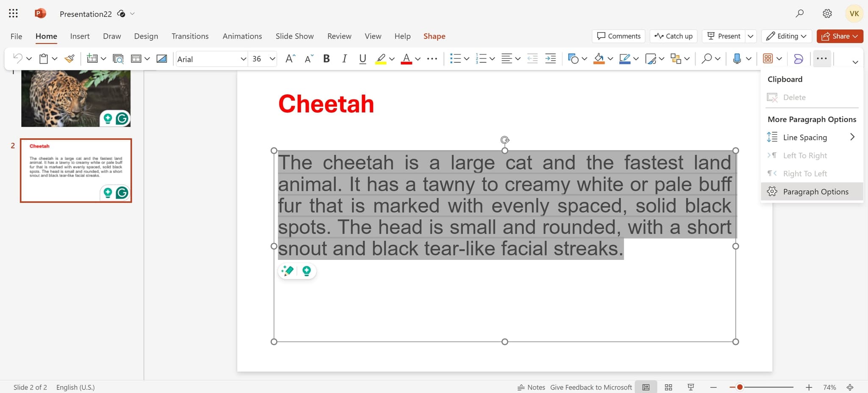Screen dimensions: 868x393
Task: Open the Find tool
Action: pos(707,59)
